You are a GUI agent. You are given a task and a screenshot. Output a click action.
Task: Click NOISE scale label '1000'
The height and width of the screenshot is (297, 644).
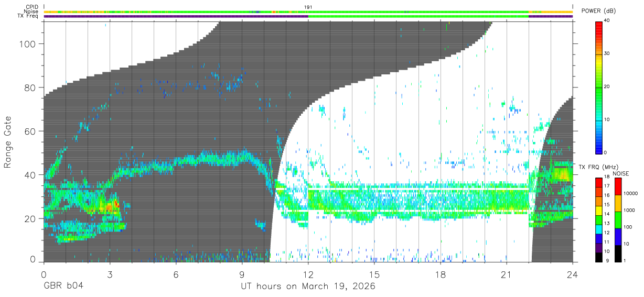tap(630, 211)
